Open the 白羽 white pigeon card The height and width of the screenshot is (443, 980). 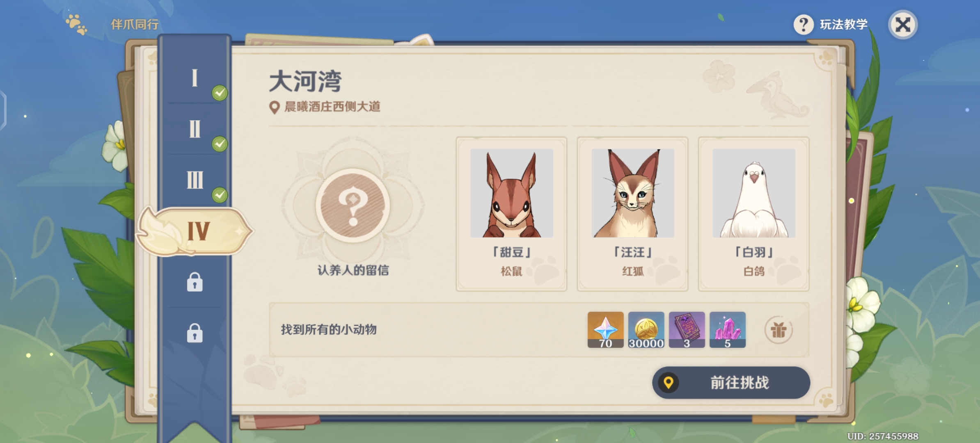pos(754,214)
